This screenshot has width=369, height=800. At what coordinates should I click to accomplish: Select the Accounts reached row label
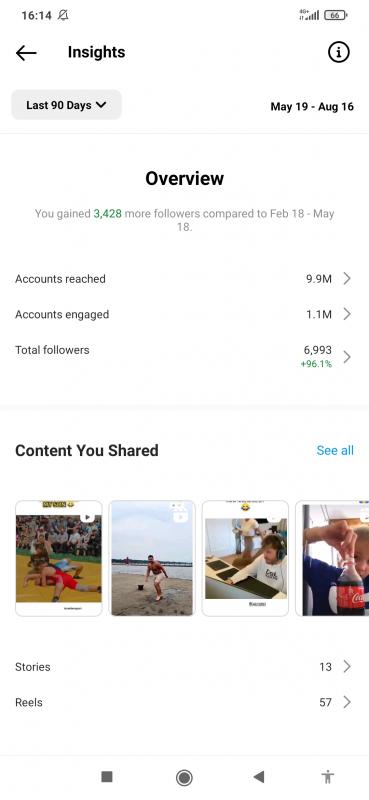tap(60, 279)
